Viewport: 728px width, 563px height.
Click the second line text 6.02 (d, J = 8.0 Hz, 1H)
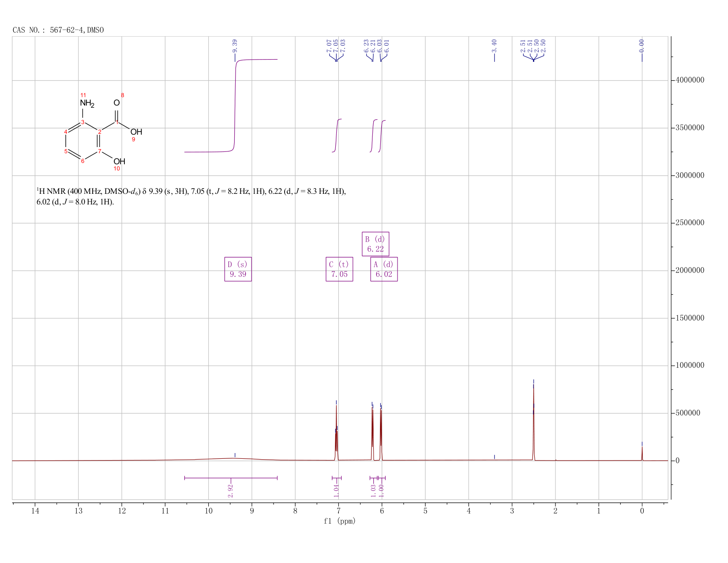tap(75, 202)
